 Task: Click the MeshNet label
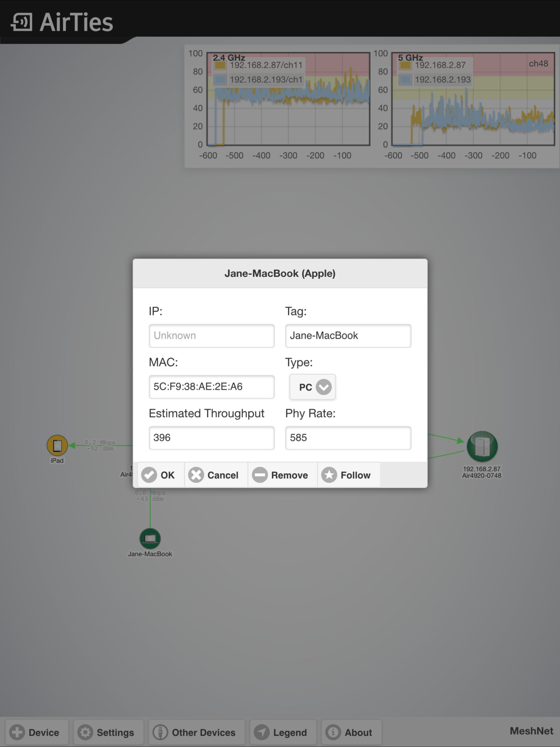(x=531, y=731)
